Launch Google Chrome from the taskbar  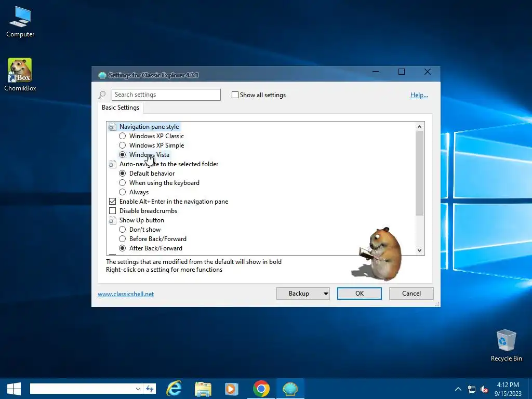261,389
